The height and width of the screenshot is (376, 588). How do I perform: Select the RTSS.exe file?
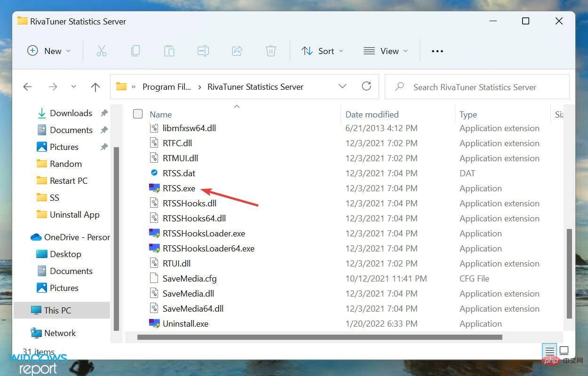(179, 188)
